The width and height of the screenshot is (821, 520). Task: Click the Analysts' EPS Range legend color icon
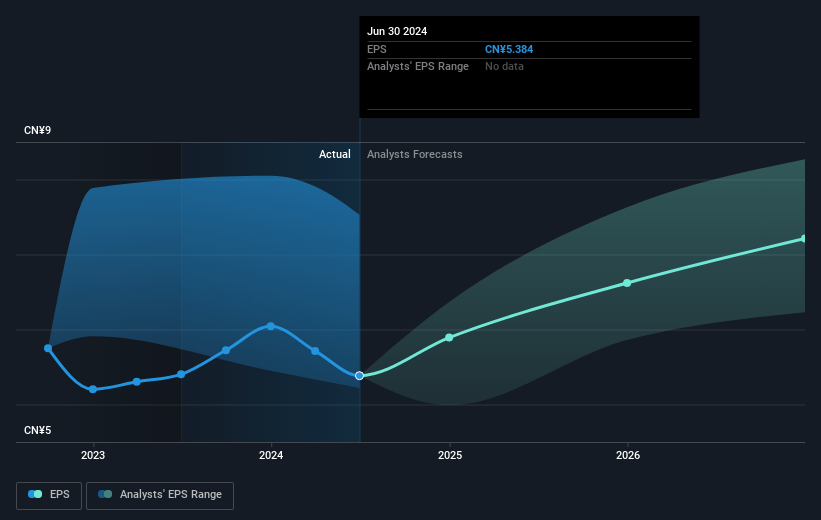[105, 494]
